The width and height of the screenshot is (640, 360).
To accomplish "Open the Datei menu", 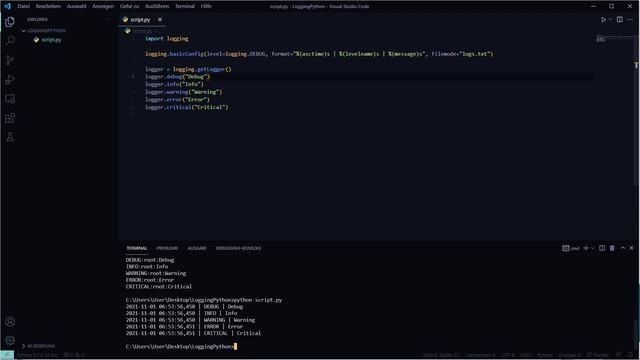I will 23,6.
